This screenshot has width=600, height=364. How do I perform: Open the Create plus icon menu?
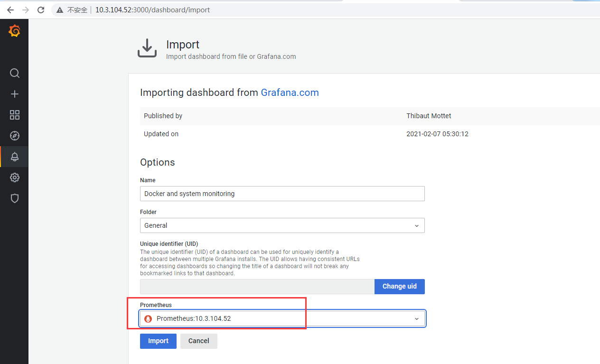[15, 94]
